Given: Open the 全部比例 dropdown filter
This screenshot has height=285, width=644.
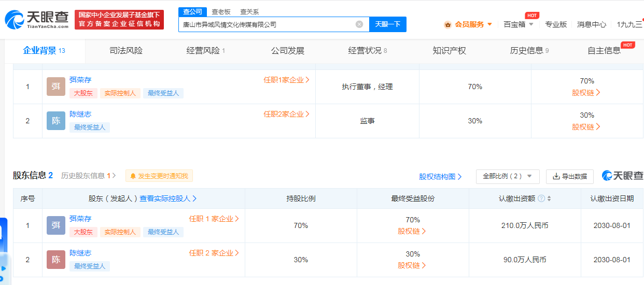Looking at the screenshot, I should pos(507,176).
